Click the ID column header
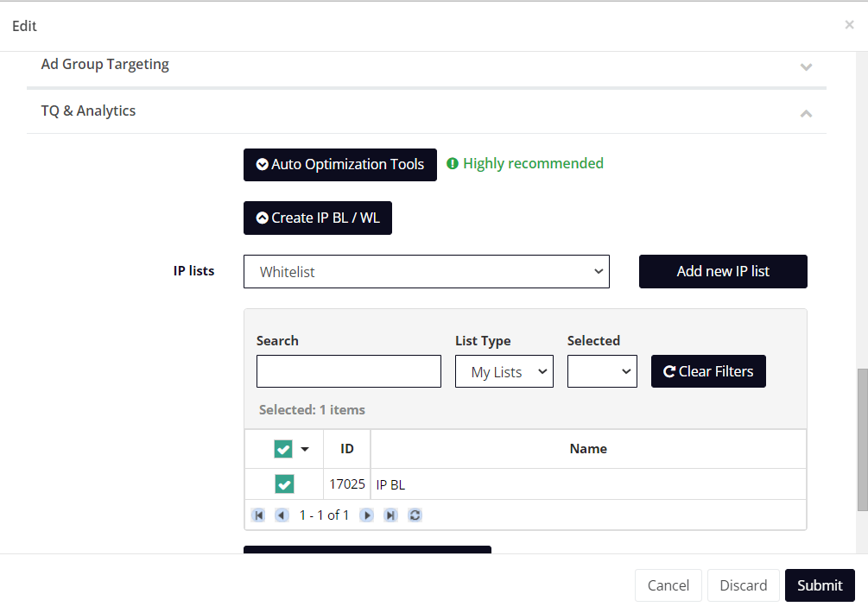 point(347,449)
